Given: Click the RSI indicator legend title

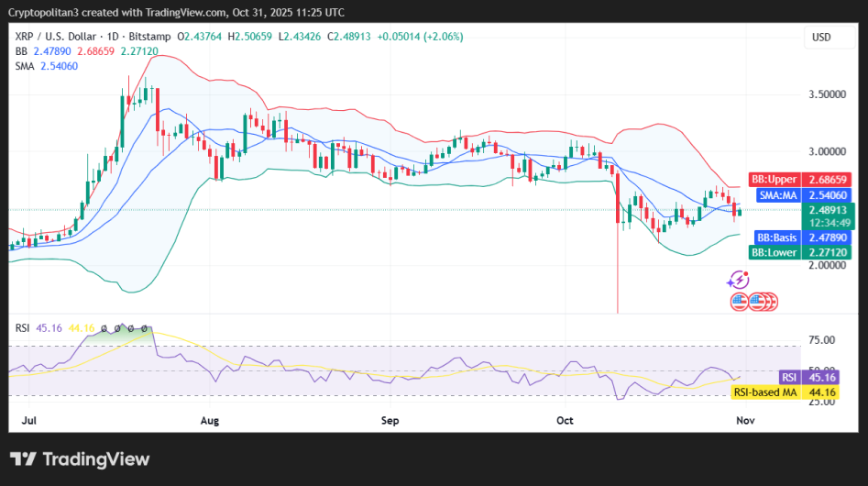Looking at the screenshot, I should tap(24, 327).
